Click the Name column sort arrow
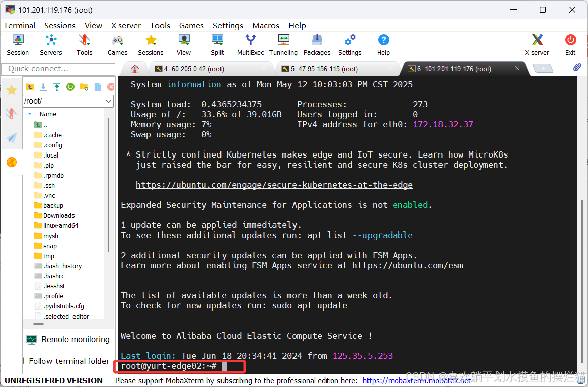Viewport: 588px width, 387px height. 30,114
